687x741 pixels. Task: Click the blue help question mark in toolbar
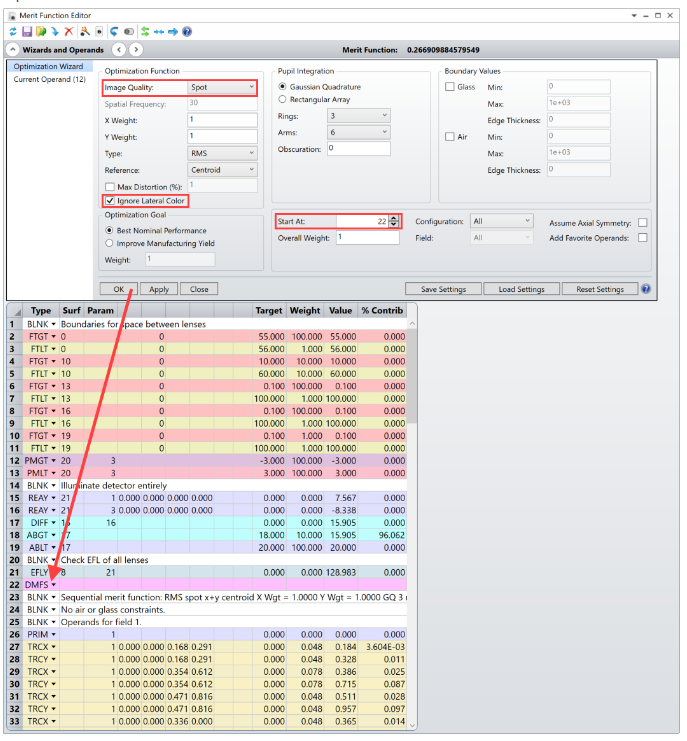[187, 32]
